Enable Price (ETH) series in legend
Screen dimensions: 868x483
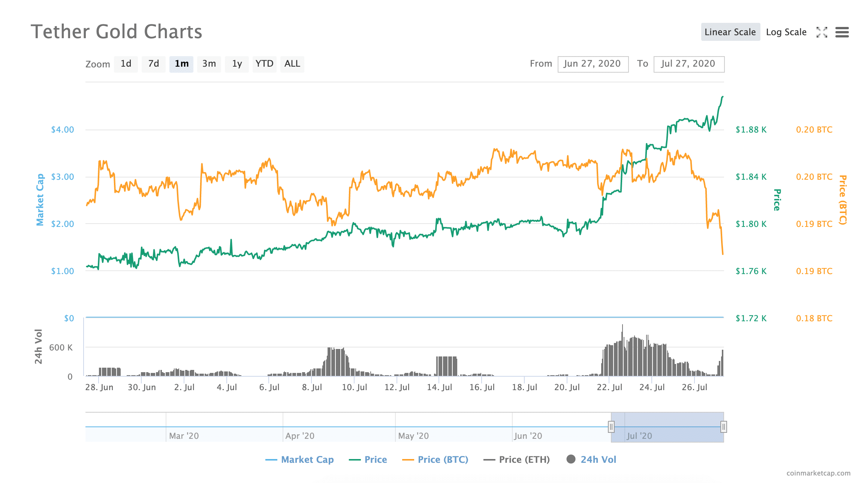[x=524, y=459]
